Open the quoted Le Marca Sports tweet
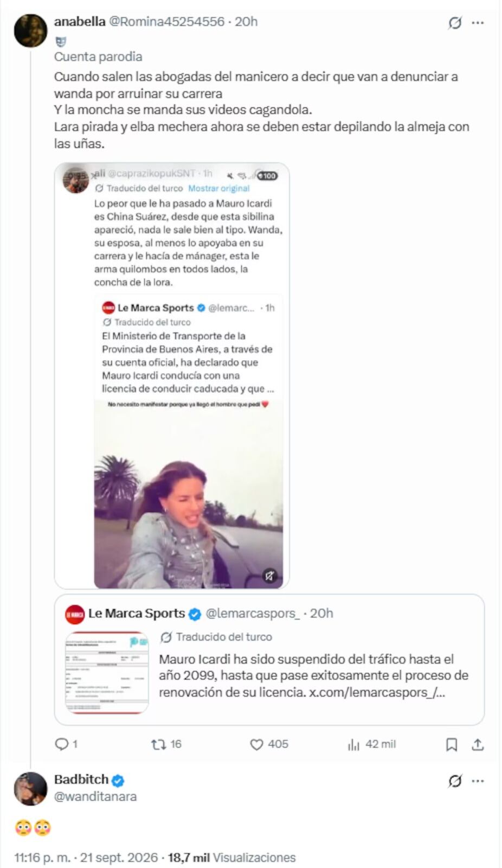Screen dimensions: 502x868 [269, 660]
